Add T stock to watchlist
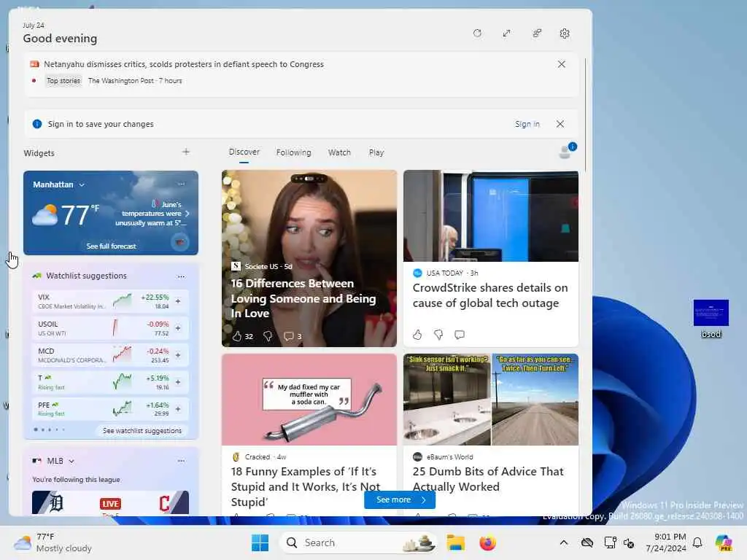 point(178,382)
